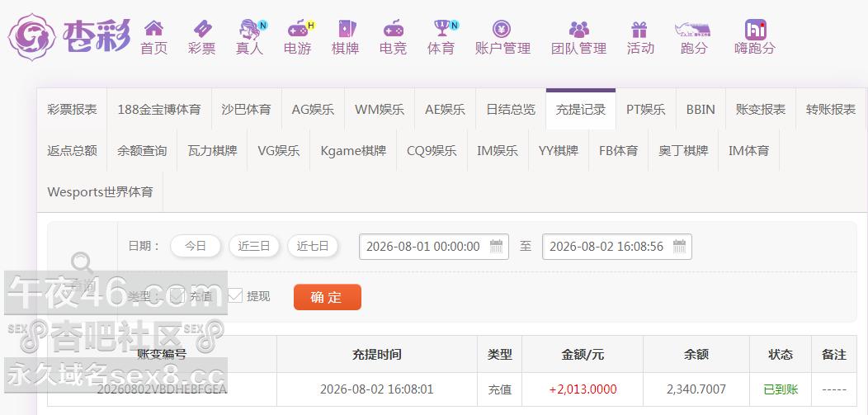
Task: Switch to the AG娱乐 tab
Action: pos(314,110)
